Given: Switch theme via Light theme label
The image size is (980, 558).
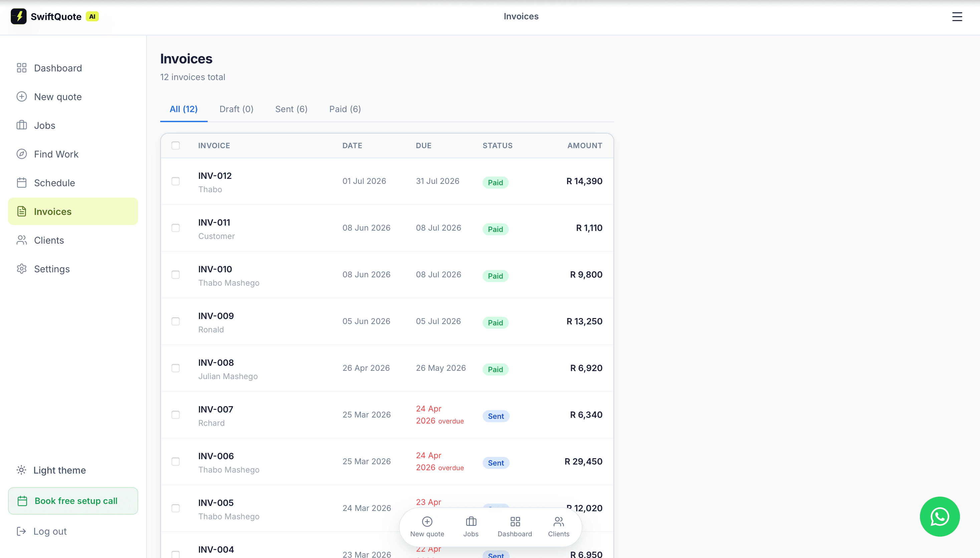Looking at the screenshot, I should pyautogui.click(x=59, y=470).
